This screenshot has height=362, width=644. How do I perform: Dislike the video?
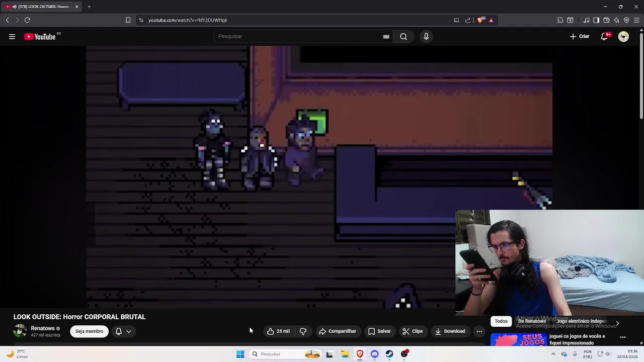pos(303,331)
